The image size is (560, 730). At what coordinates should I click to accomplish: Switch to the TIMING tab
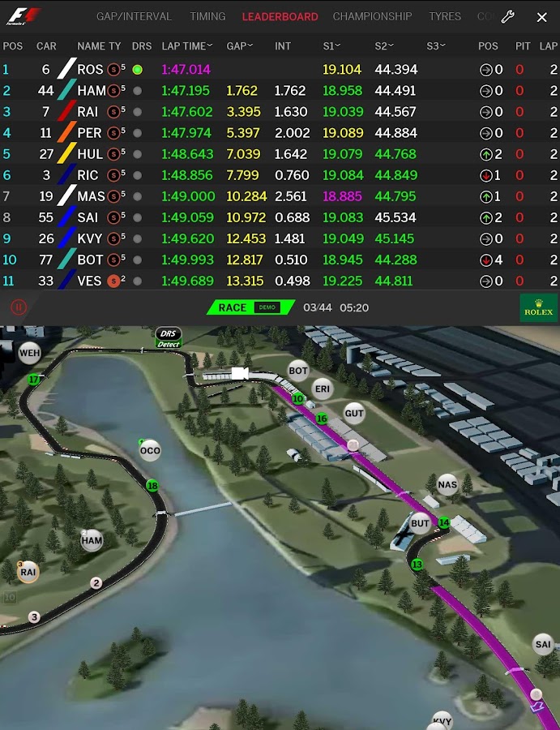(x=207, y=17)
